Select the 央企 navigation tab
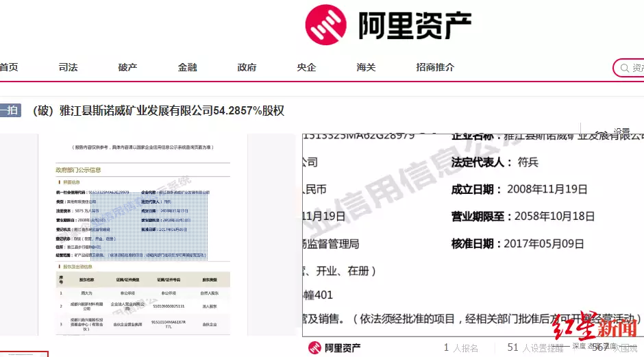Viewport: 644px width, 357px height. [x=306, y=67]
